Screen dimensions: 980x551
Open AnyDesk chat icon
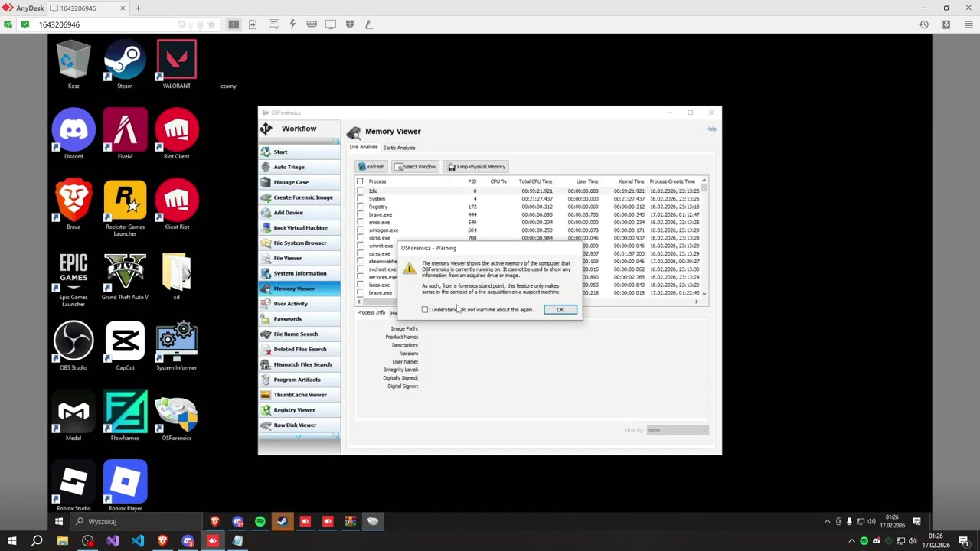(x=273, y=24)
